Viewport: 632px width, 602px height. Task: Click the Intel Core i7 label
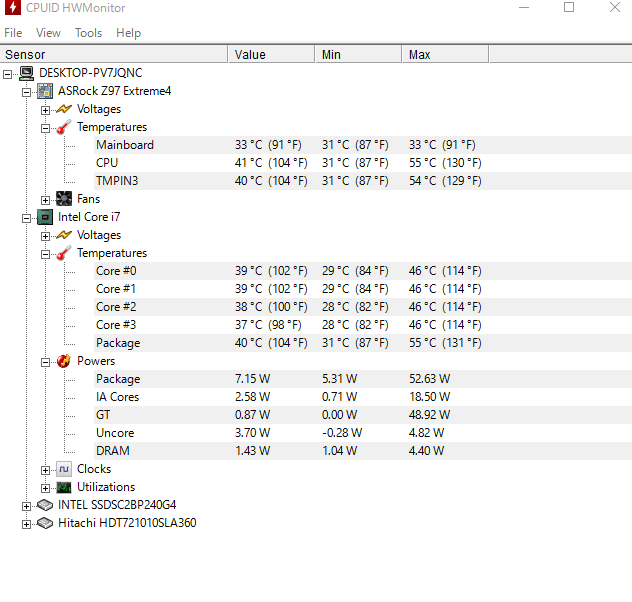(89, 217)
